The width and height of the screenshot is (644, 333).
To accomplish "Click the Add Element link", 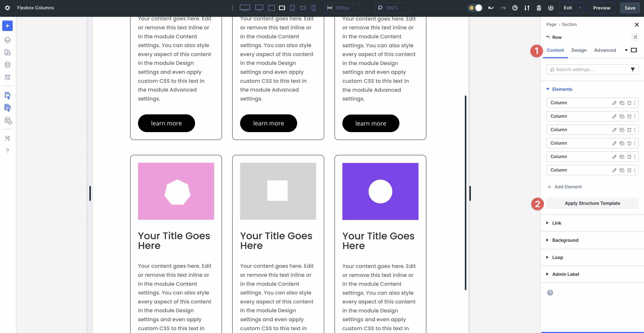I will point(568,187).
